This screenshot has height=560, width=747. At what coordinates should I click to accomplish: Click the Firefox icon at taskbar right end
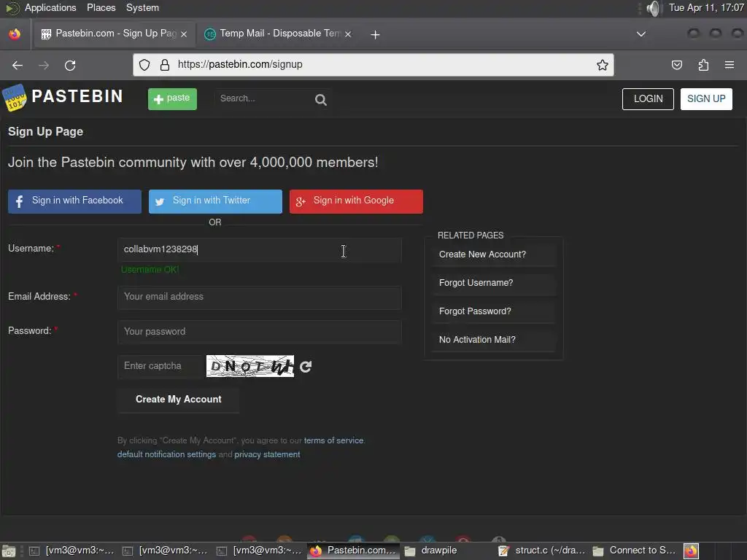(x=692, y=551)
